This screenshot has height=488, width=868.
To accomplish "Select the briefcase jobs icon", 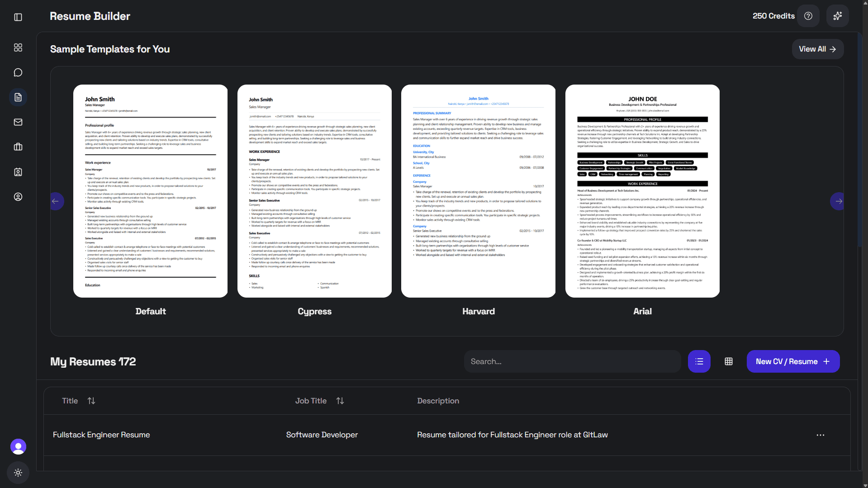I will pos(18,147).
